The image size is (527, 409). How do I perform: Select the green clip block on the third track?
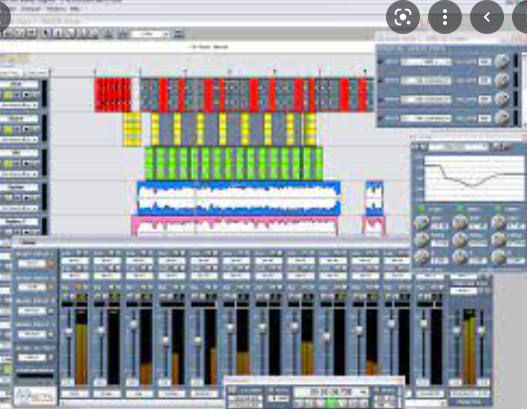[x=234, y=164]
